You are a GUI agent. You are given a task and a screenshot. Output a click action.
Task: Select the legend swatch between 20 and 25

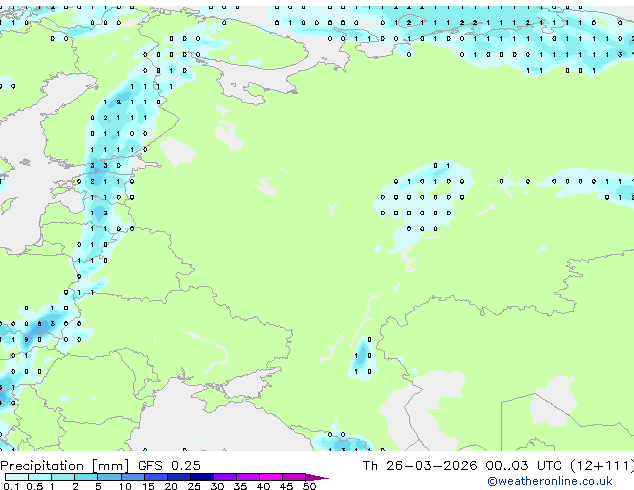coord(178,477)
